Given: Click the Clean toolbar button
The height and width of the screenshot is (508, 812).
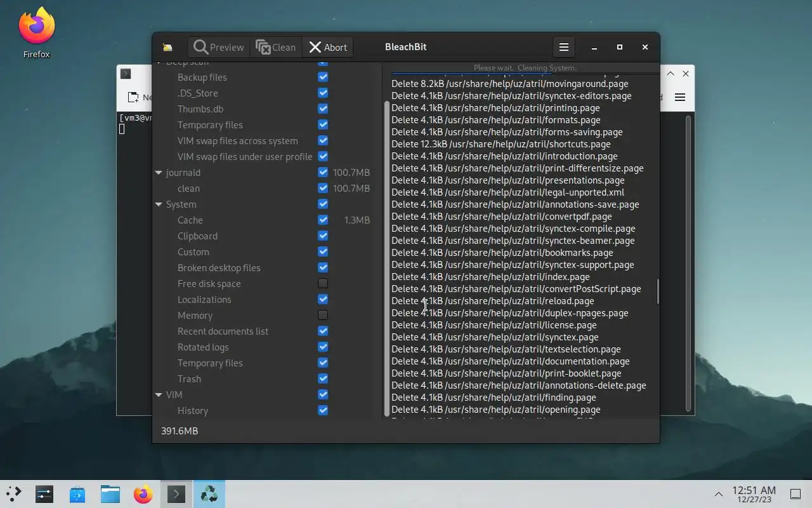Looking at the screenshot, I should [x=276, y=47].
